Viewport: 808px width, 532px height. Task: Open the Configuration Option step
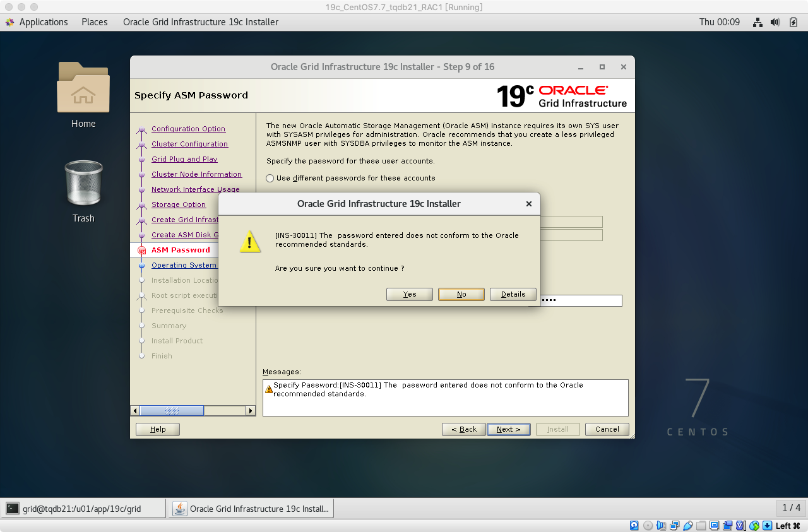(188, 129)
